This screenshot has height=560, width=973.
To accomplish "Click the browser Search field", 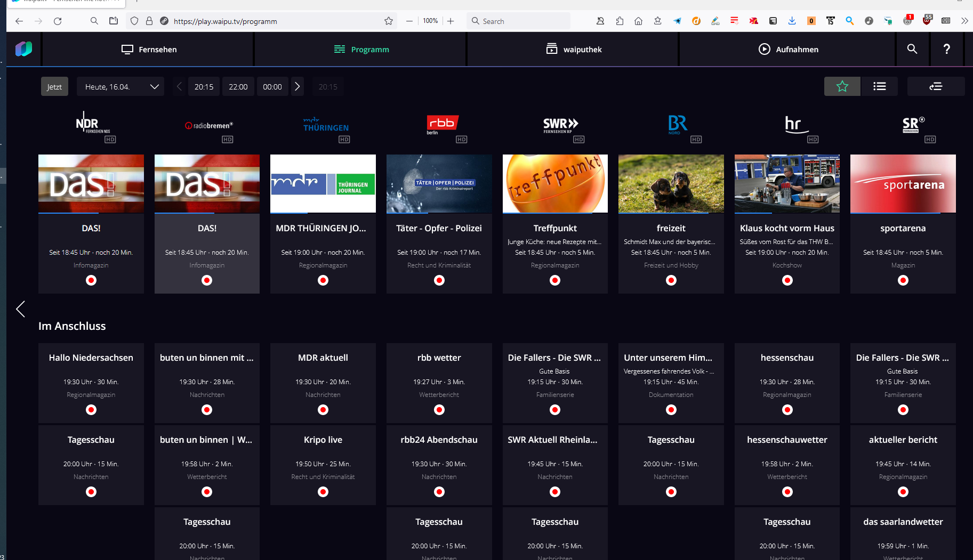I will [518, 21].
